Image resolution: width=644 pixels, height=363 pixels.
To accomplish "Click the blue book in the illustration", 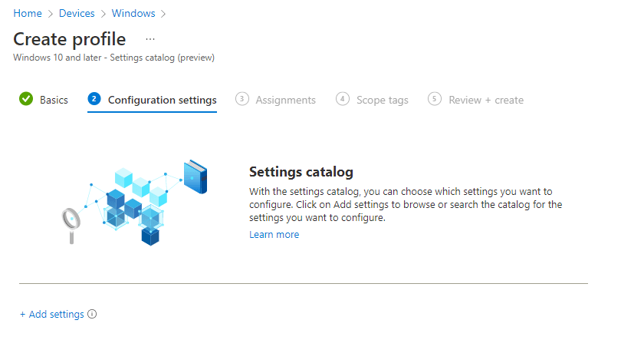I will (x=195, y=177).
